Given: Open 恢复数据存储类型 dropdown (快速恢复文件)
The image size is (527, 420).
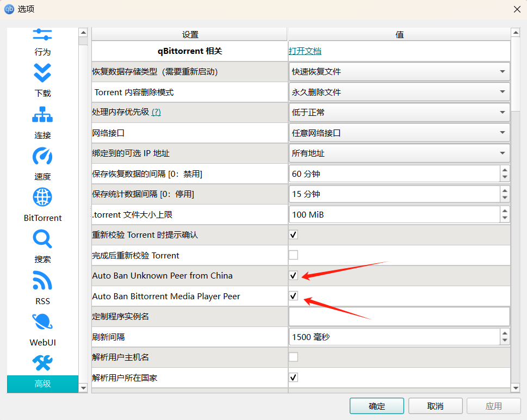Looking at the screenshot, I should [399, 71].
